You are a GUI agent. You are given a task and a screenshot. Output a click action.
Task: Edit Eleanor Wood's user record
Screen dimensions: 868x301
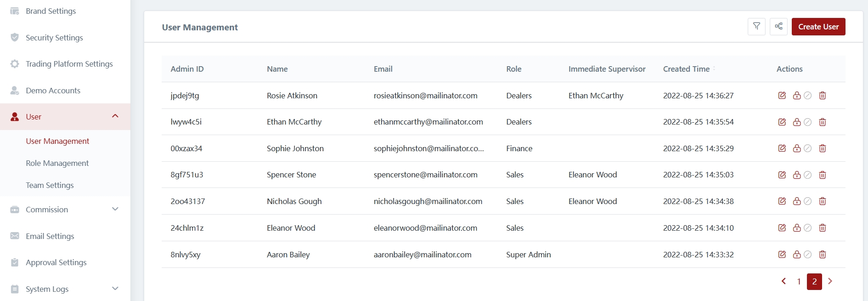click(x=782, y=228)
